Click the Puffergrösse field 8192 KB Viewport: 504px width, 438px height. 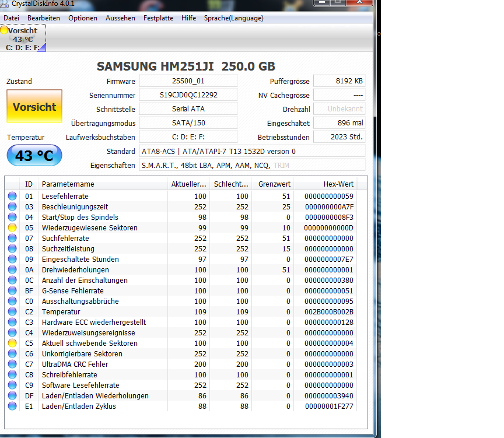click(x=339, y=81)
